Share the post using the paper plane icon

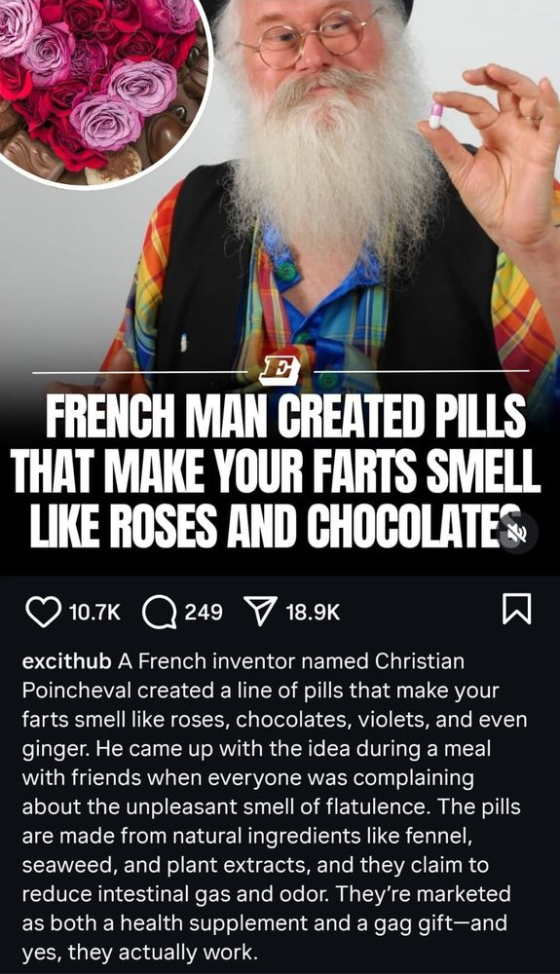click(259, 612)
